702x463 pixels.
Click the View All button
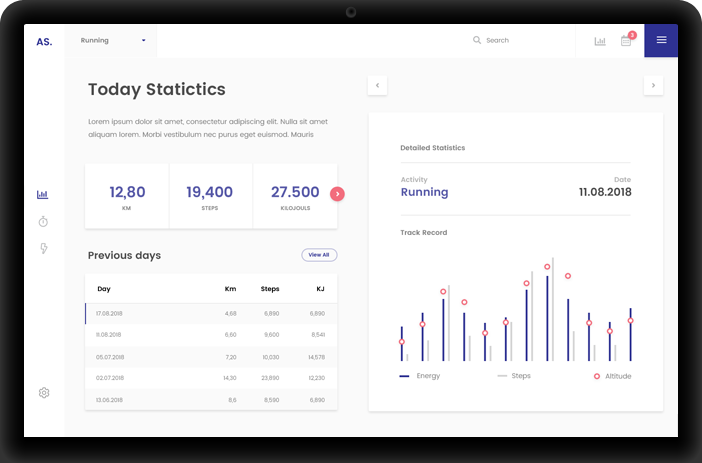(x=319, y=255)
